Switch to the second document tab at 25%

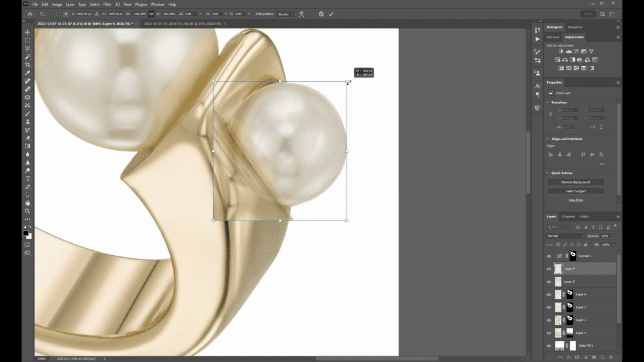[x=182, y=24]
